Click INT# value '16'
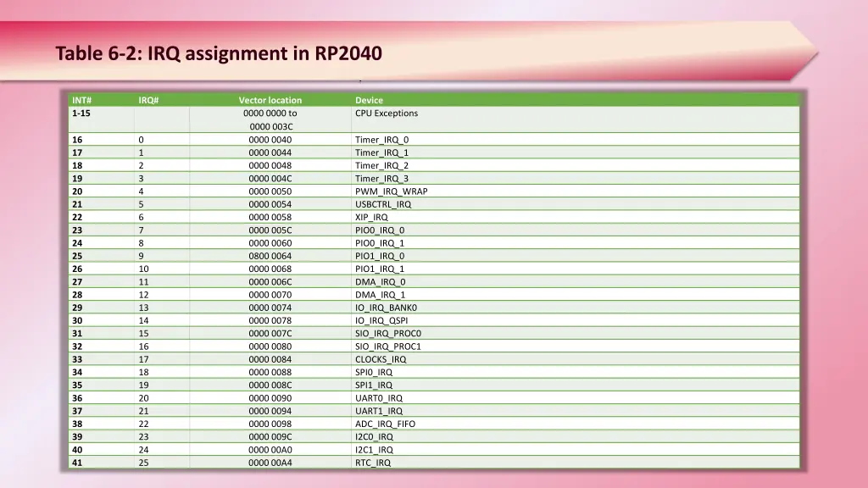868x488 pixels. [x=77, y=140]
